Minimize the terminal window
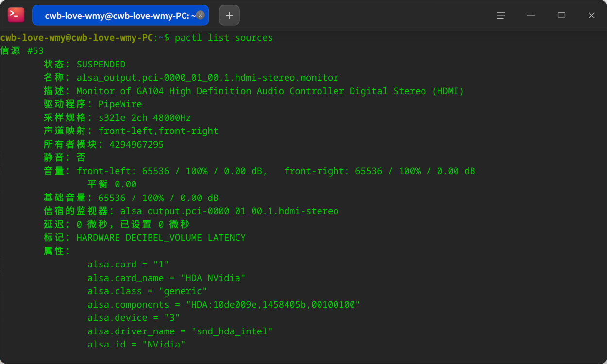607x364 pixels. point(531,16)
